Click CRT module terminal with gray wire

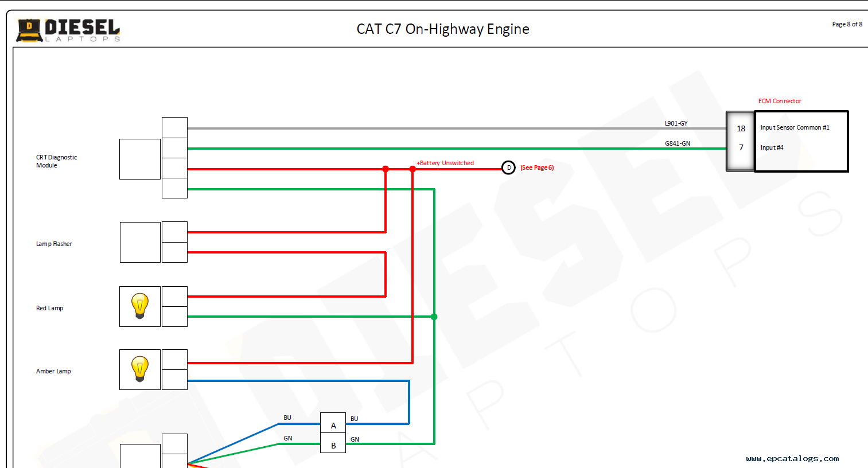click(x=174, y=127)
